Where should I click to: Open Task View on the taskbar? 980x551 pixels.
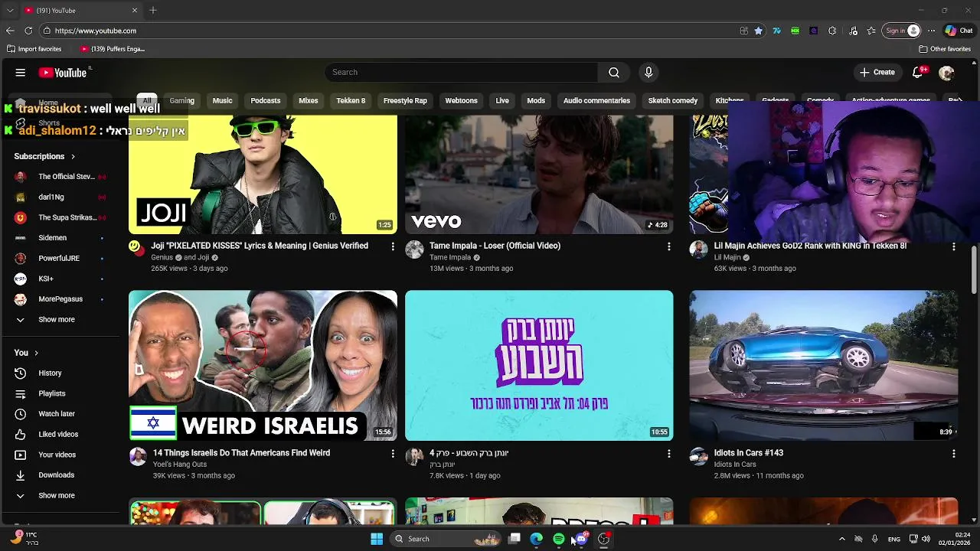tap(514, 539)
